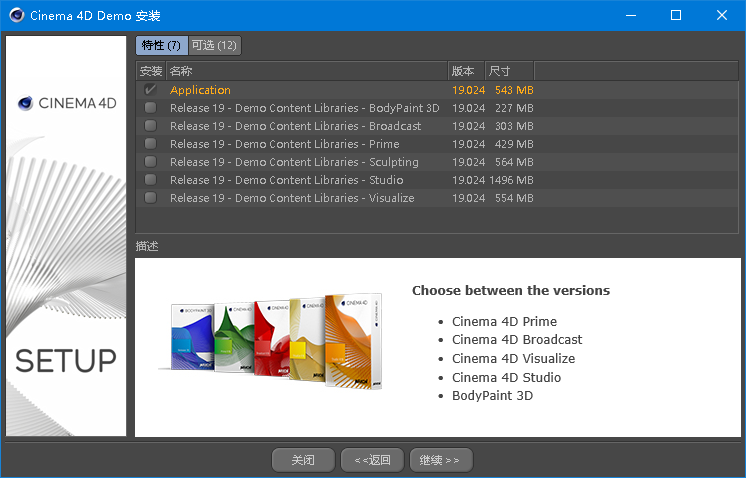Click the 543 MB size value
The image size is (746, 478).
click(x=514, y=90)
